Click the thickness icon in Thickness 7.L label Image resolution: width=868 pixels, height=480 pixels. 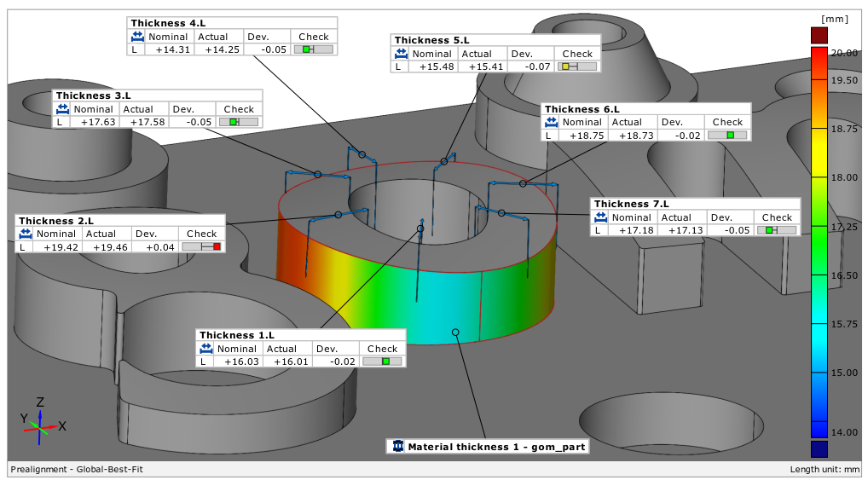click(x=600, y=217)
